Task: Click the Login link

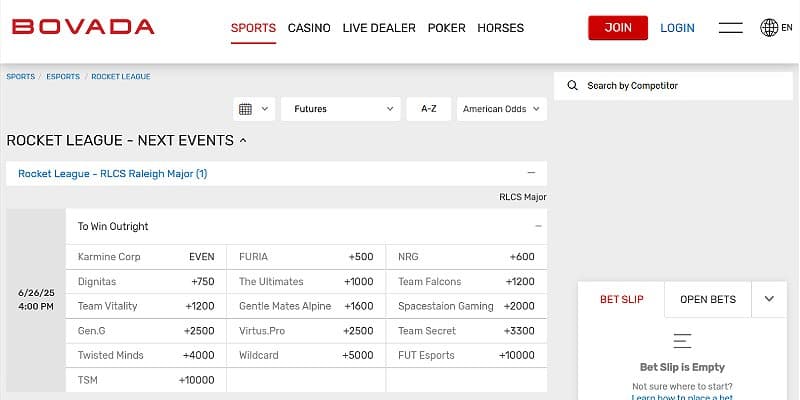Action: click(677, 28)
